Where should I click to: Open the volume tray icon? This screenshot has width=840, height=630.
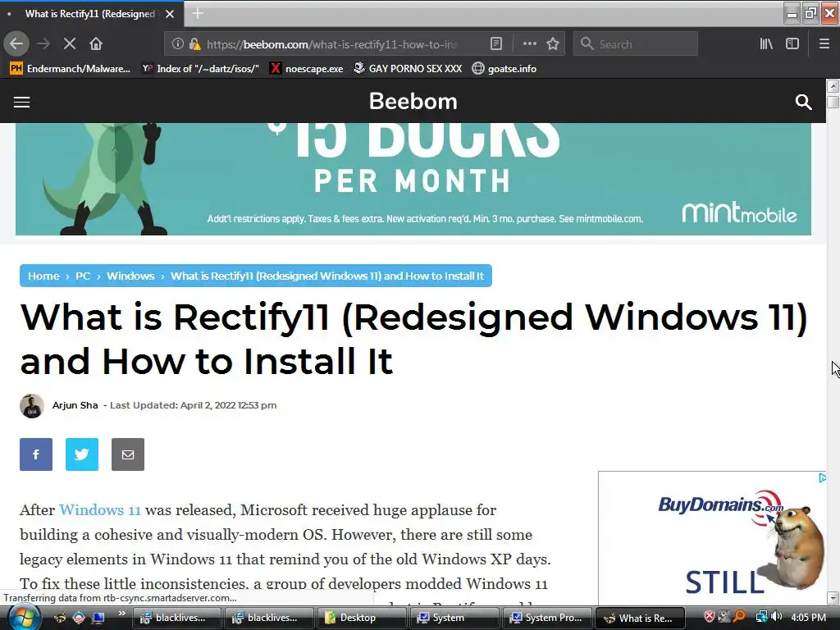[x=777, y=617]
